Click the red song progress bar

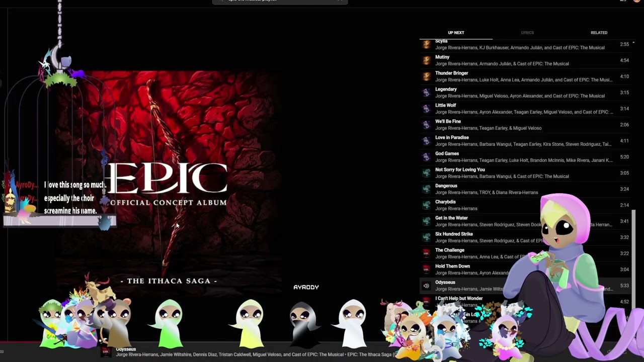pyautogui.click(x=20, y=343)
